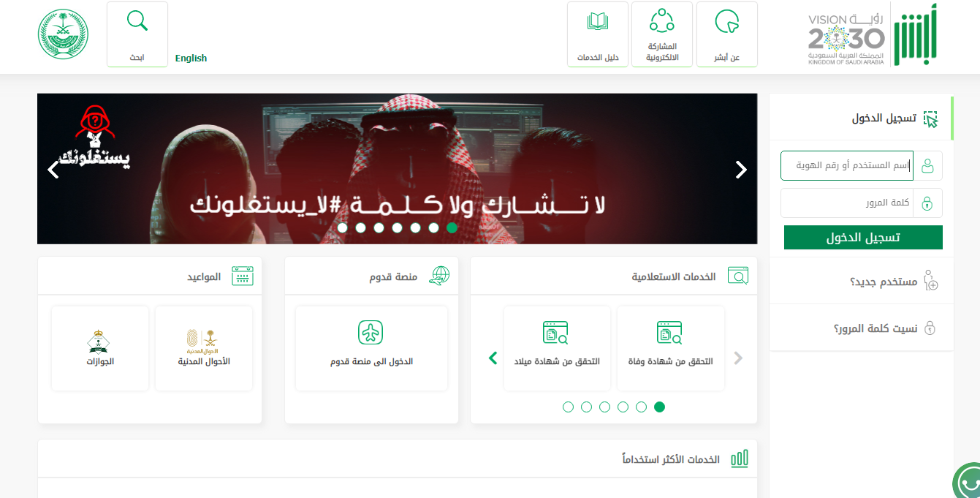Switch the site language to English

(x=191, y=59)
